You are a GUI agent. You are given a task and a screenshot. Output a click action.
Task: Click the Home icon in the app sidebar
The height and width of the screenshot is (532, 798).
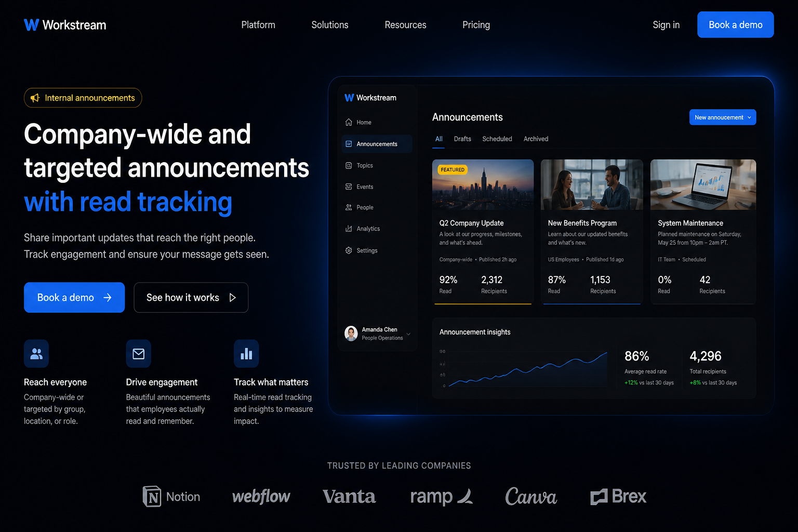coord(349,122)
